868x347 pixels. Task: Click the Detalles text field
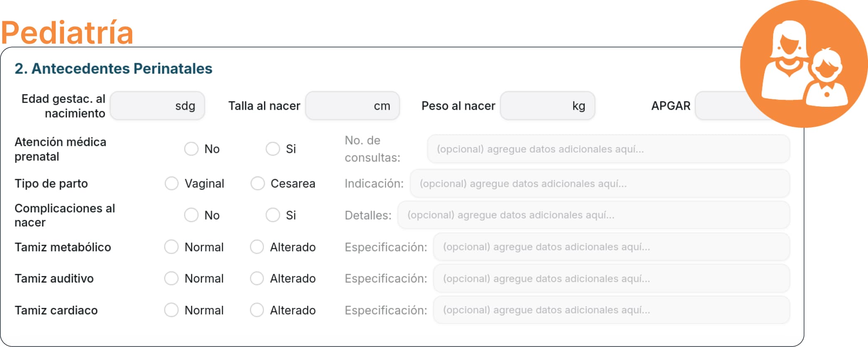(x=593, y=215)
